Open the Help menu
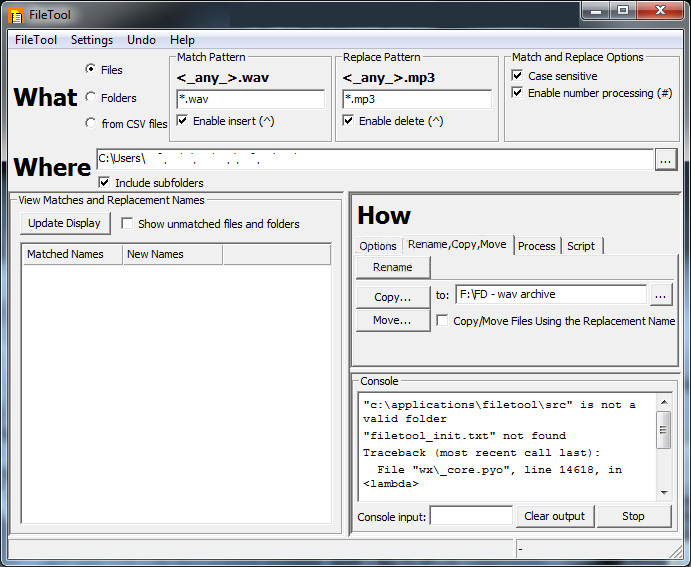This screenshot has height=567, width=691. 182,40
